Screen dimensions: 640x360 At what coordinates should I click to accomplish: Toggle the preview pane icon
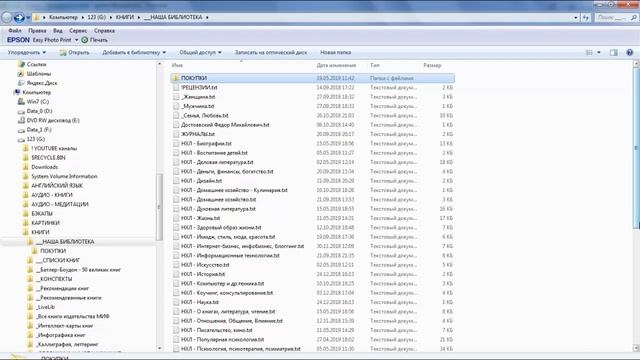coord(613,52)
